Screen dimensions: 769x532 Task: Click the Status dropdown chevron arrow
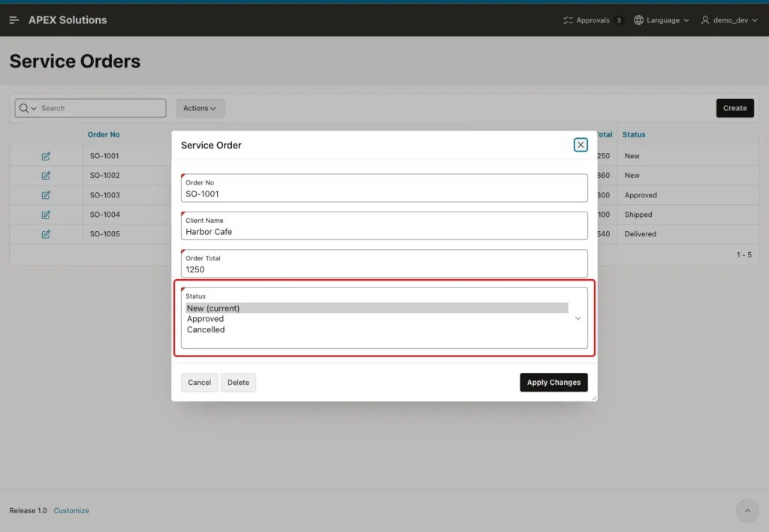point(578,318)
